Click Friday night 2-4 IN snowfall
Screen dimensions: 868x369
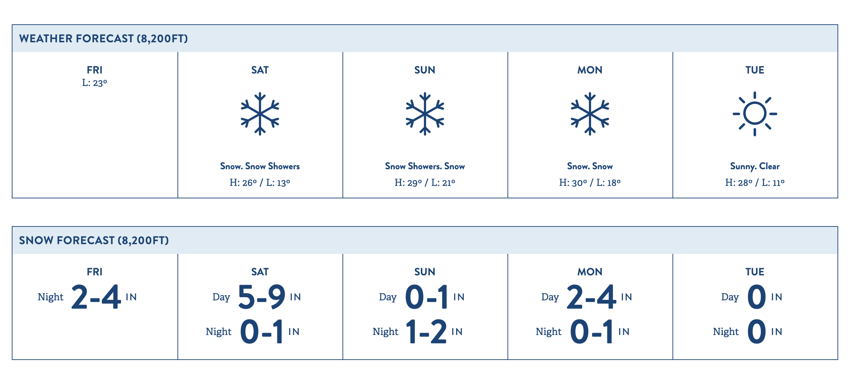point(87,297)
